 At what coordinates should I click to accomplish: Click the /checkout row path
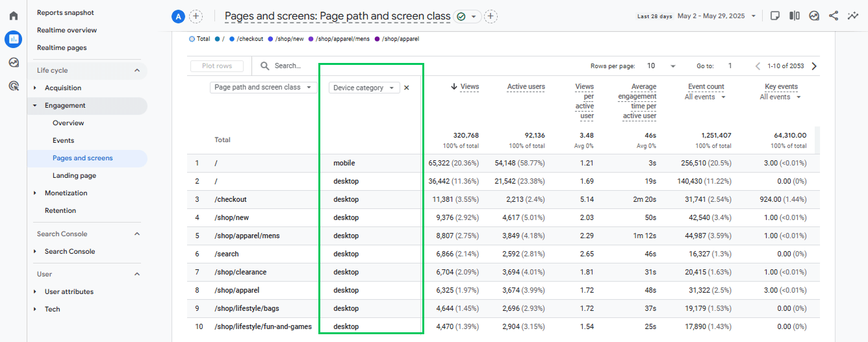pyautogui.click(x=231, y=199)
